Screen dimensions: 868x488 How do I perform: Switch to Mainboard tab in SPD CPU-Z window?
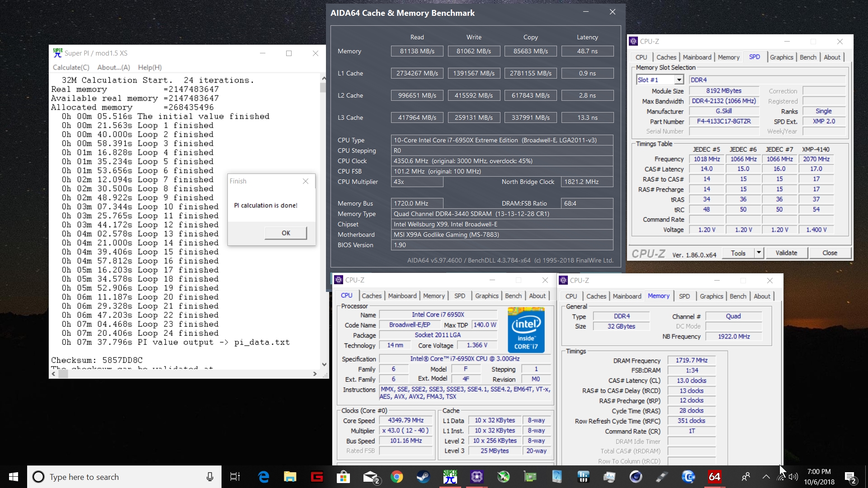coord(697,57)
